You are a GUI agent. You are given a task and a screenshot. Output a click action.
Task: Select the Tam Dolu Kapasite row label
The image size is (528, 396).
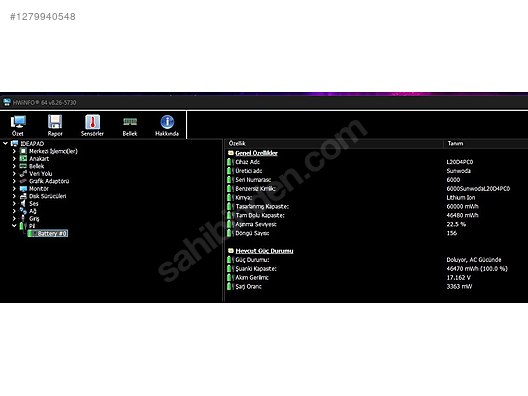pos(260,215)
